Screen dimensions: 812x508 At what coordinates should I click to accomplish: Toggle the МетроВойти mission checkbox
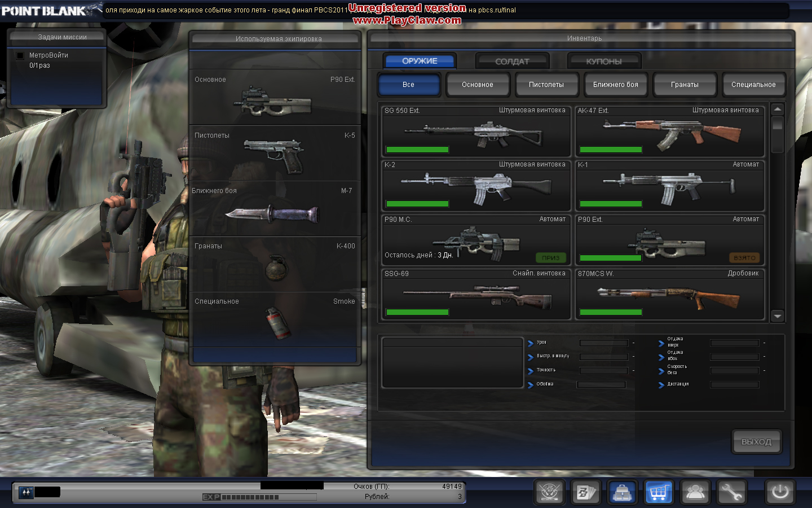(x=20, y=55)
